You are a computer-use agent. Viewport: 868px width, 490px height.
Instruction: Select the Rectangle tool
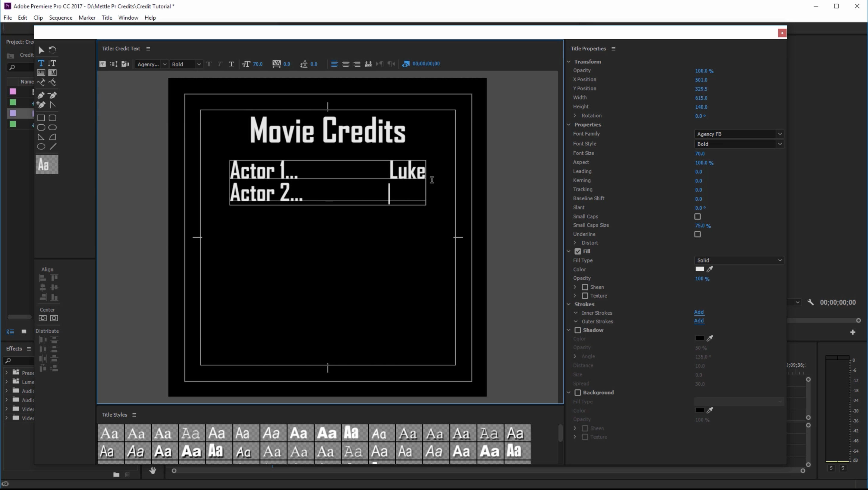pyautogui.click(x=41, y=118)
